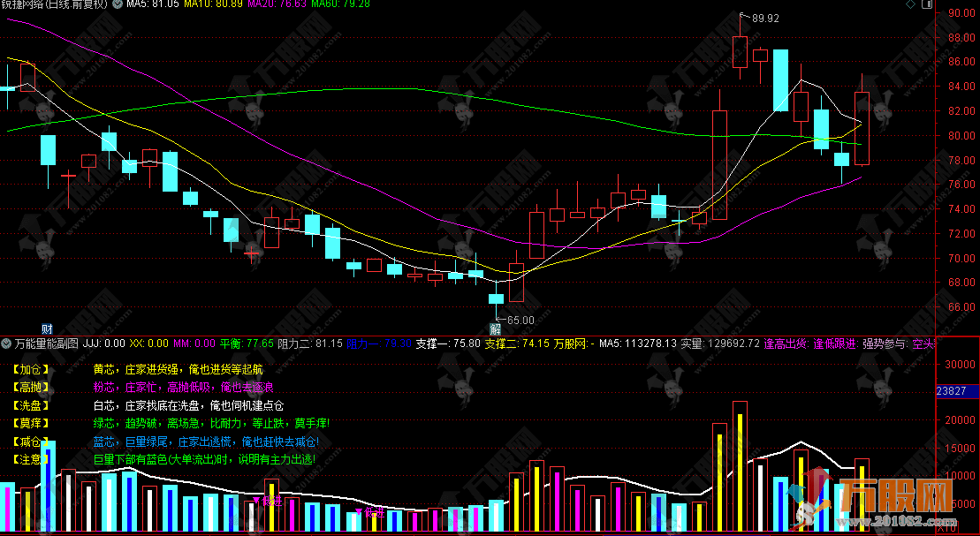This screenshot has width=980, height=536.
Task: Click the 锐捷网络 stock title
Action: coord(34,5)
